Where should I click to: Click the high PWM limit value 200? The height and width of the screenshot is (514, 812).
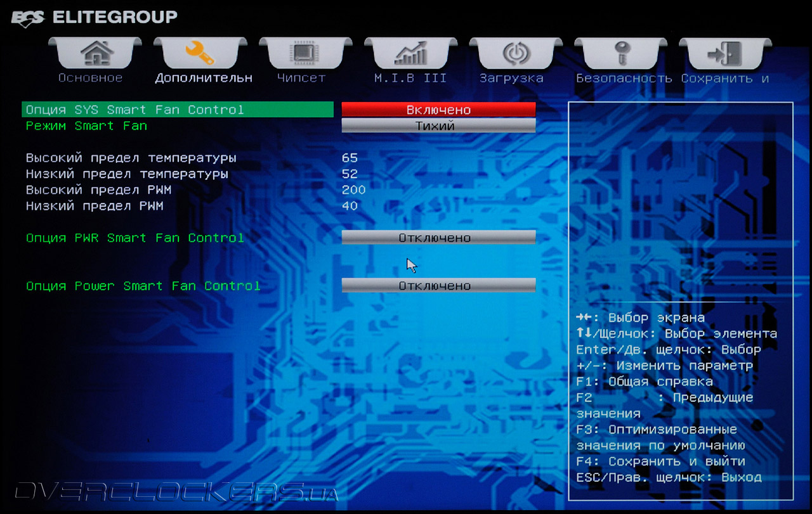[353, 190]
